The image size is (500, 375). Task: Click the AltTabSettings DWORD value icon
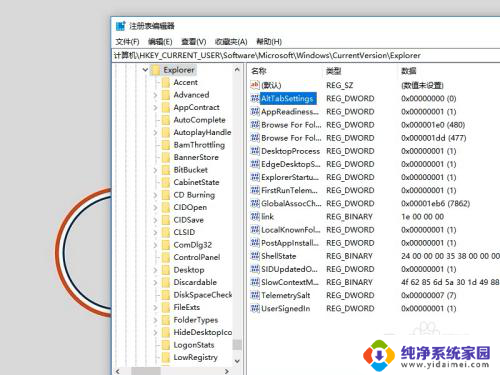pos(255,98)
